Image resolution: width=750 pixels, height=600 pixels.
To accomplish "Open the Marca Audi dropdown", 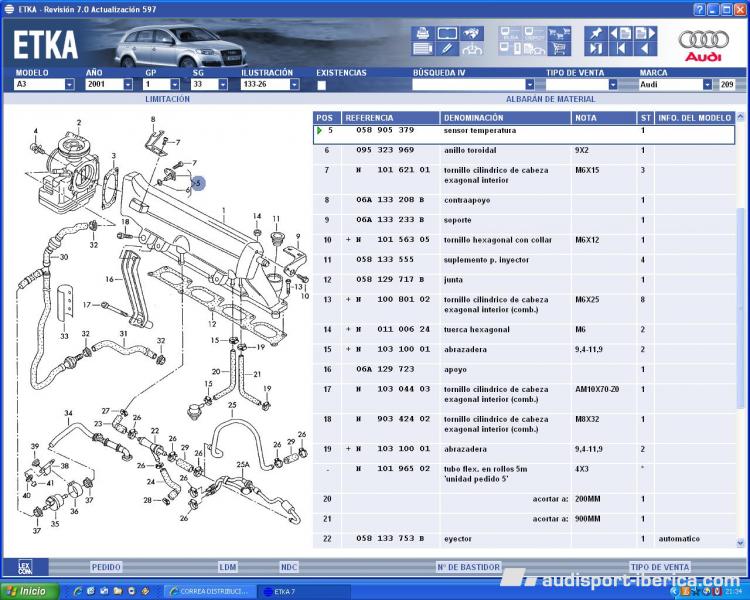I will 707,84.
